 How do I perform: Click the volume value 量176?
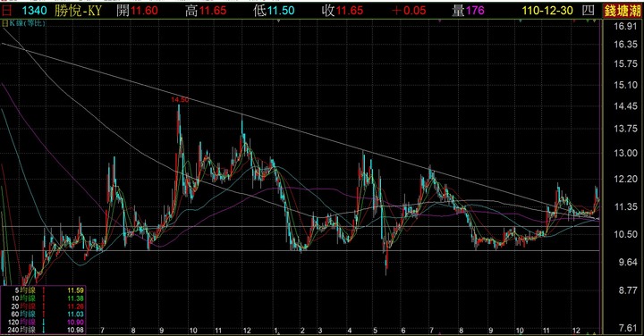(468, 11)
